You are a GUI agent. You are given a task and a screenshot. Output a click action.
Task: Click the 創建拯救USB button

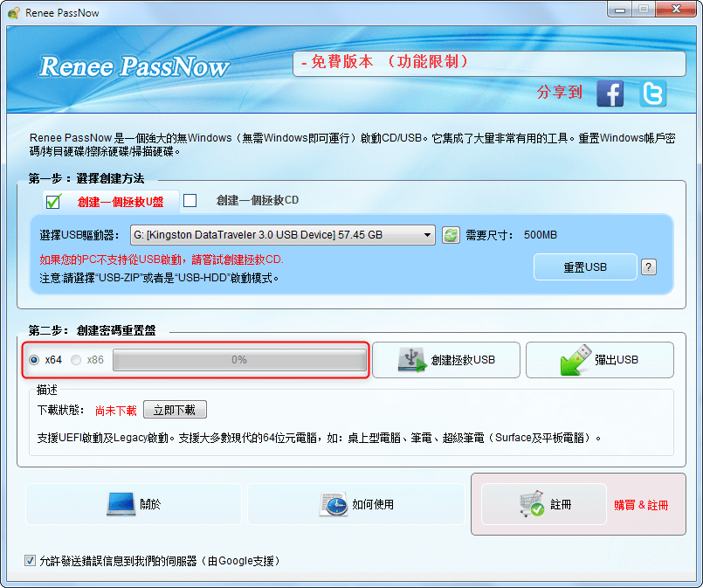pos(446,360)
